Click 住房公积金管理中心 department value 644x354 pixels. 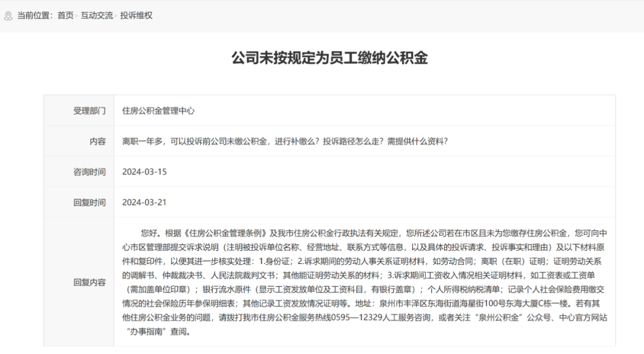(x=158, y=111)
